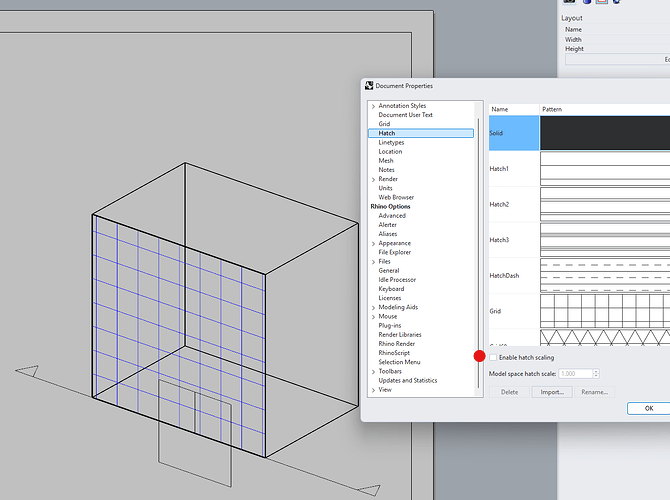Open Advanced Rhino options
The width and height of the screenshot is (670, 500).
(x=392, y=216)
